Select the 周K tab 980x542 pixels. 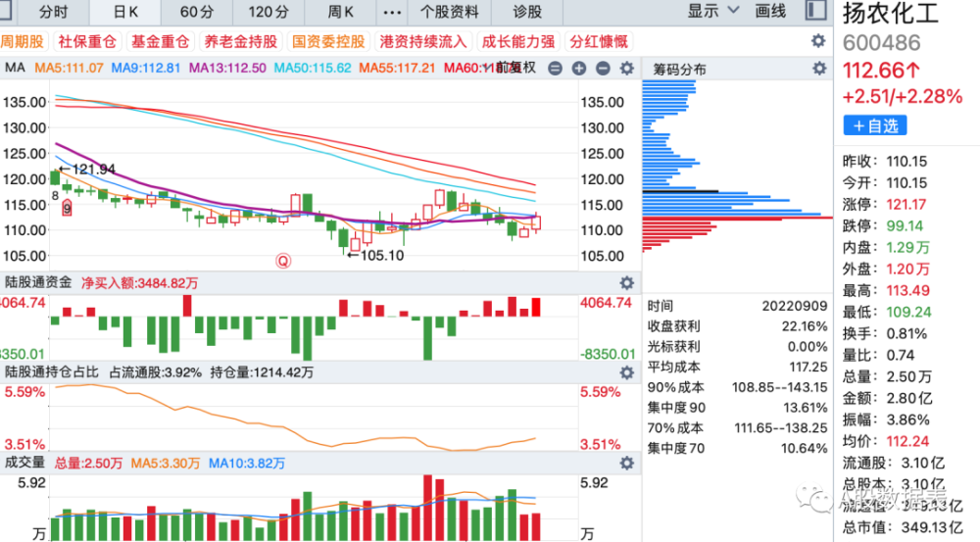pos(341,12)
